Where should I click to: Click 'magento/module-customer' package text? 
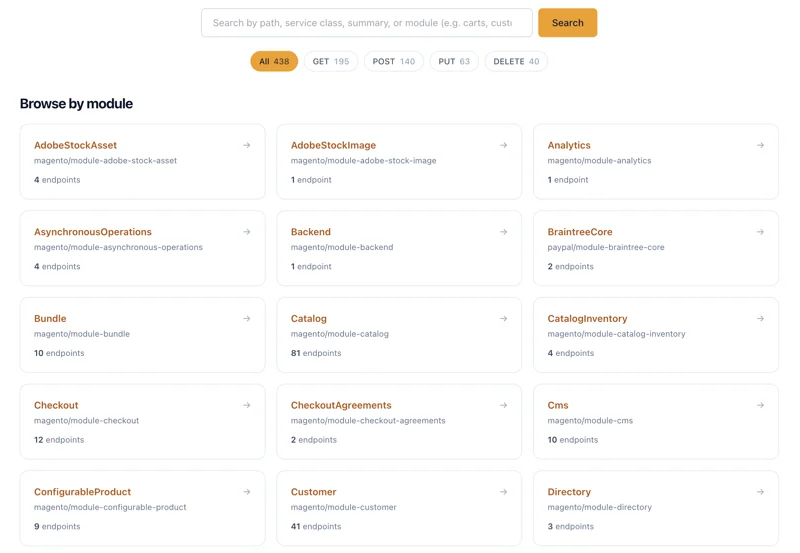click(343, 508)
